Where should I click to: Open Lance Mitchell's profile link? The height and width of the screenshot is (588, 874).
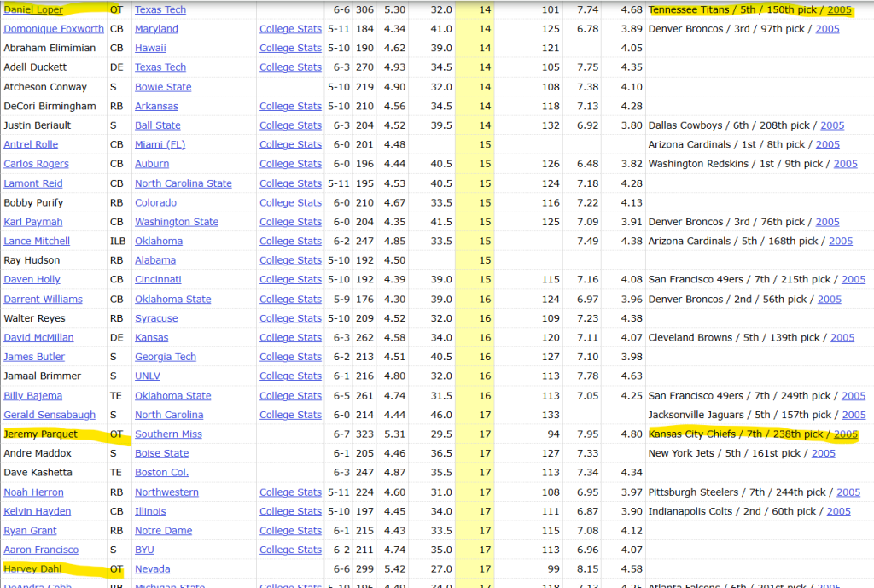(x=37, y=241)
